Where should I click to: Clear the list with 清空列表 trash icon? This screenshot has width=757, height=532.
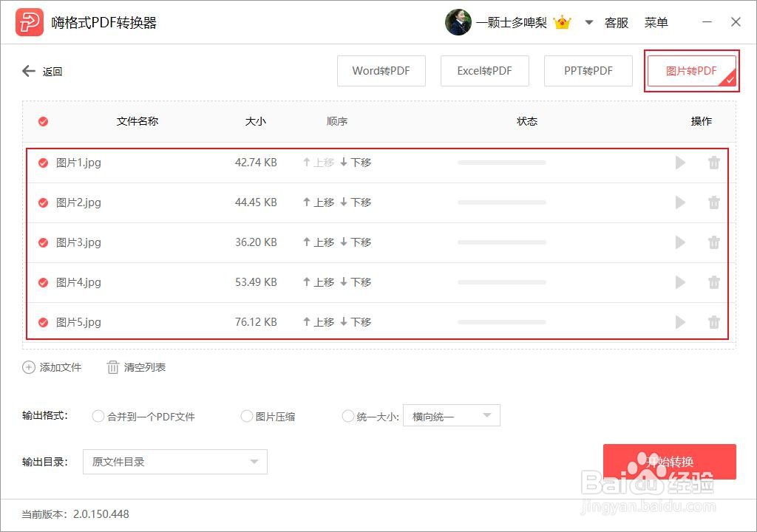coord(115,366)
